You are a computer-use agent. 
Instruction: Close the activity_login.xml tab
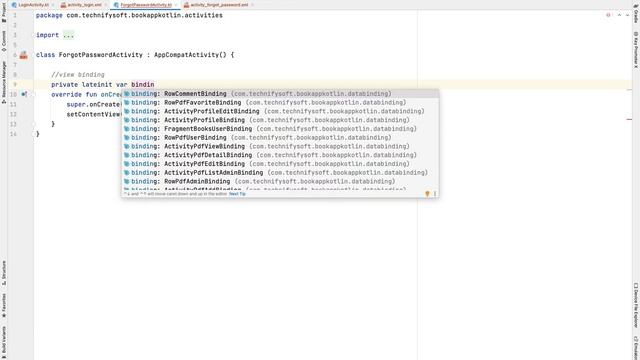[106, 5]
